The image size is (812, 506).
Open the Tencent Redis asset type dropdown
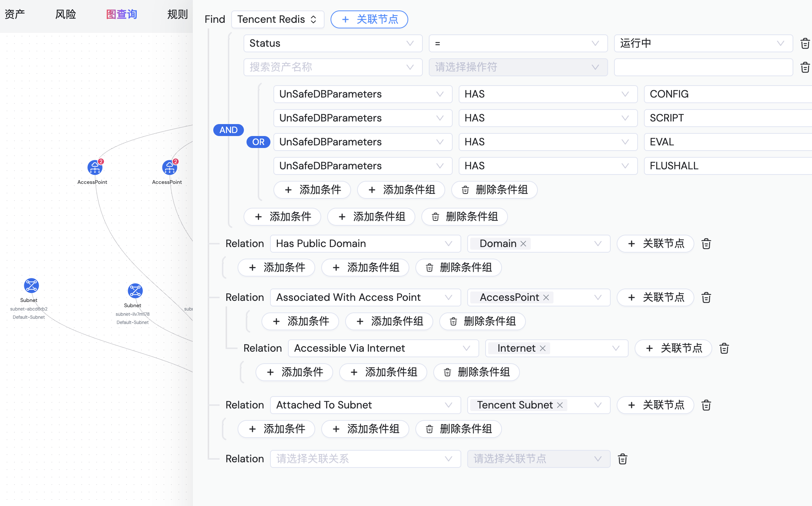tap(277, 19)
